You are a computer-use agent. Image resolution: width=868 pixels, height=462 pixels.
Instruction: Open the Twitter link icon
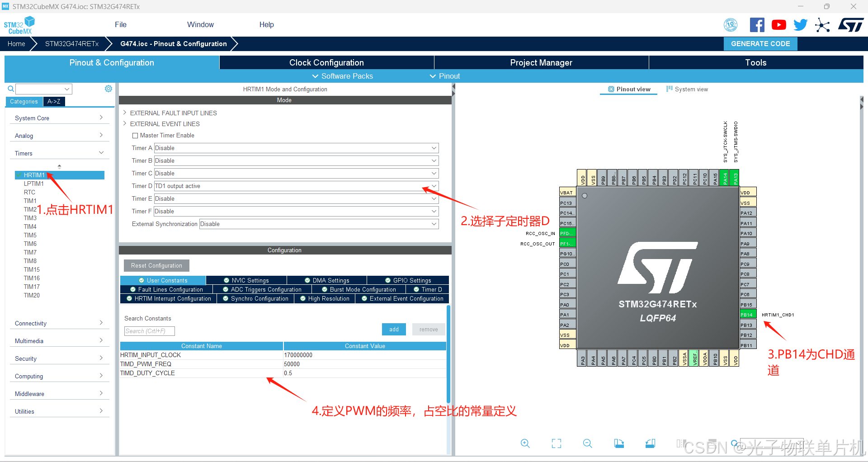[800, 25]
